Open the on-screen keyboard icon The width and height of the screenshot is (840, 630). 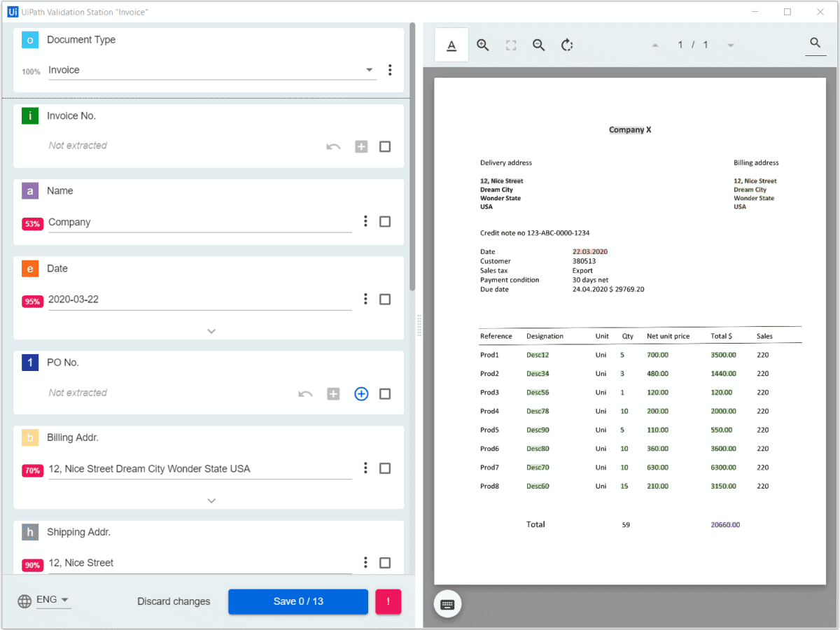[x=447, y=603]
